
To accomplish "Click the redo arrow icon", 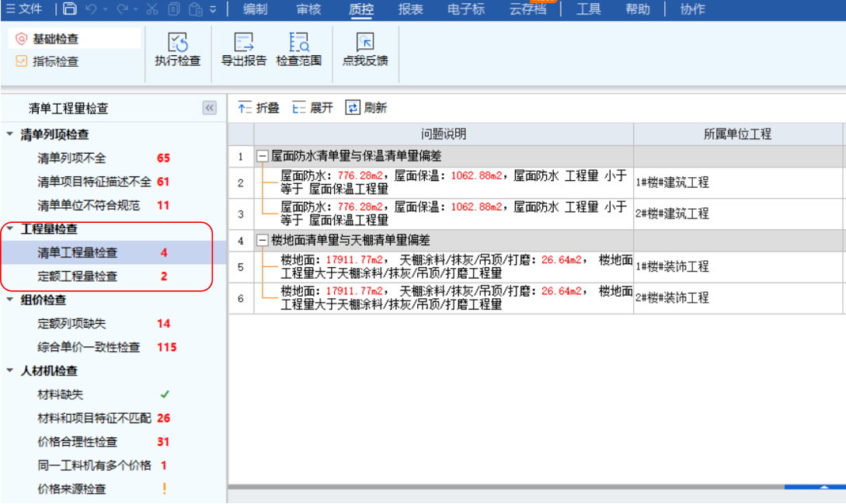I will point(123,9).
